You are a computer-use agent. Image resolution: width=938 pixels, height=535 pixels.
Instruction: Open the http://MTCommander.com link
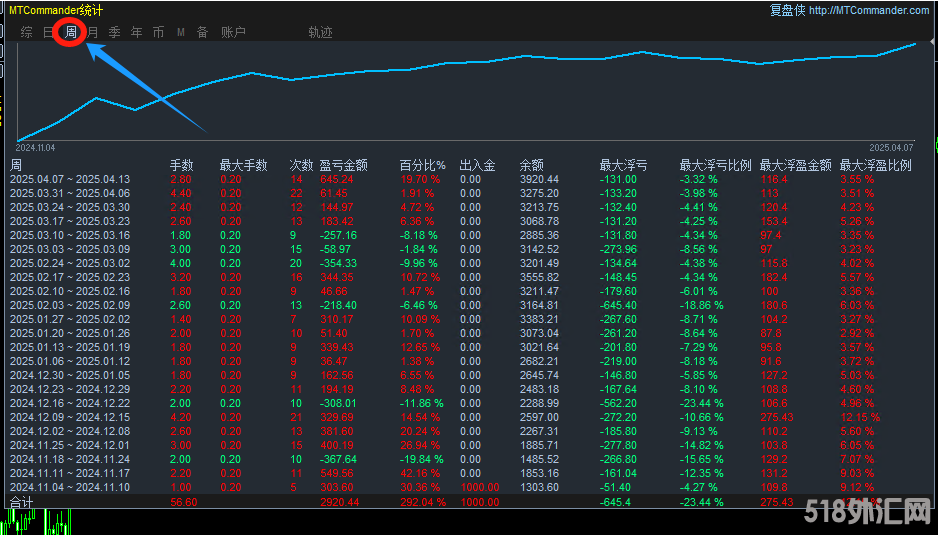coord(869,10)
